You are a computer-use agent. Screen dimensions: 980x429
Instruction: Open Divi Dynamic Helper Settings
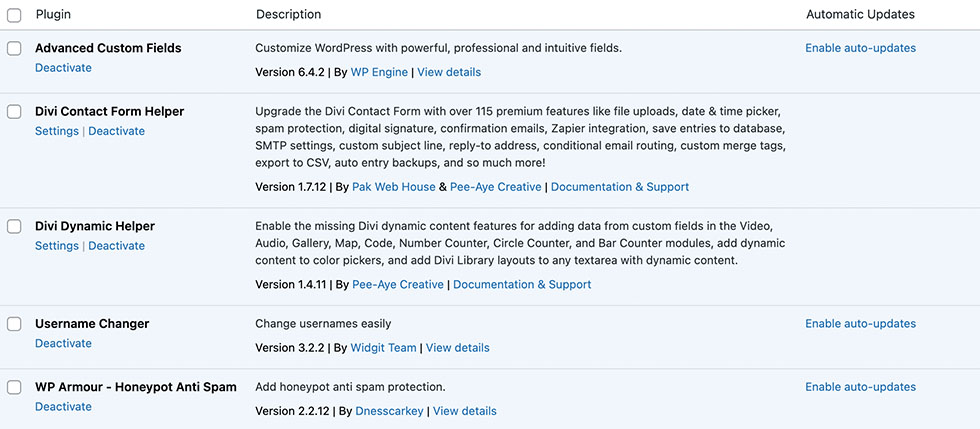pos(57,246)
